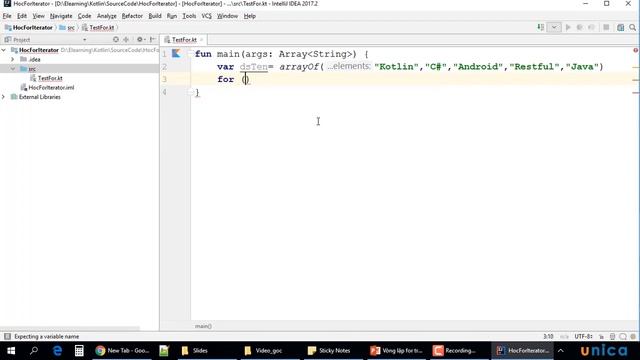The image size is (640, 360).
Task: Open the Navigate menu
Action: click(61, 16)
